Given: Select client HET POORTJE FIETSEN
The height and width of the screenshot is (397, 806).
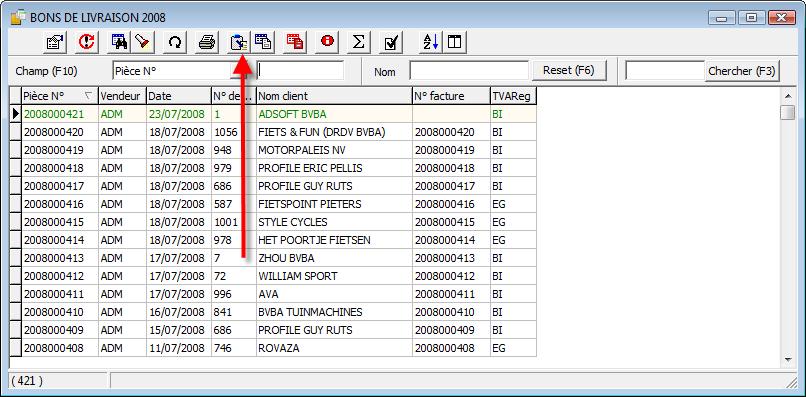Looking at the screenshot, I should (x=314, y=240).
